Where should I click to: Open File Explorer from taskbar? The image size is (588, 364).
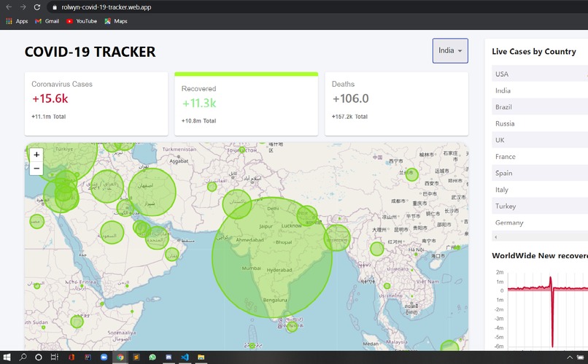click(201, 357)
